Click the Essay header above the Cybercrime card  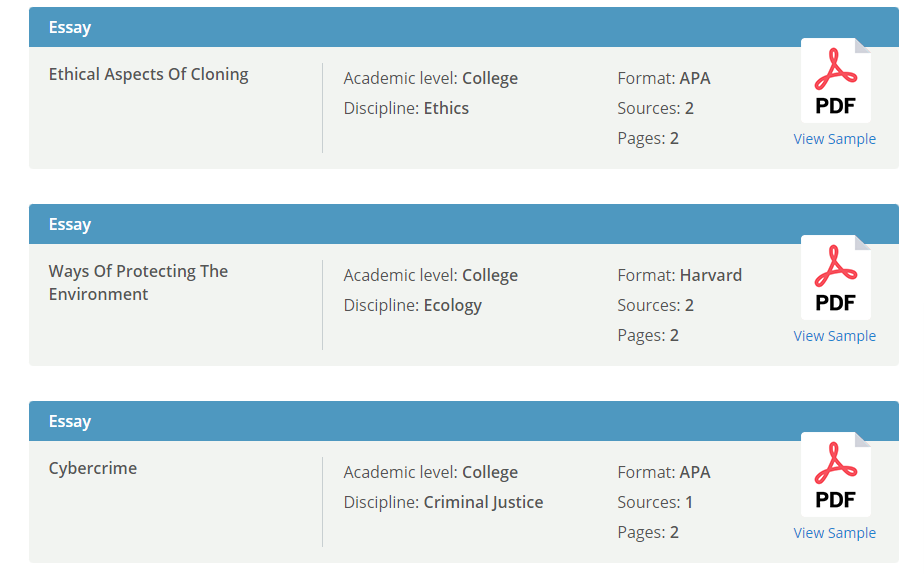(70, 421)
